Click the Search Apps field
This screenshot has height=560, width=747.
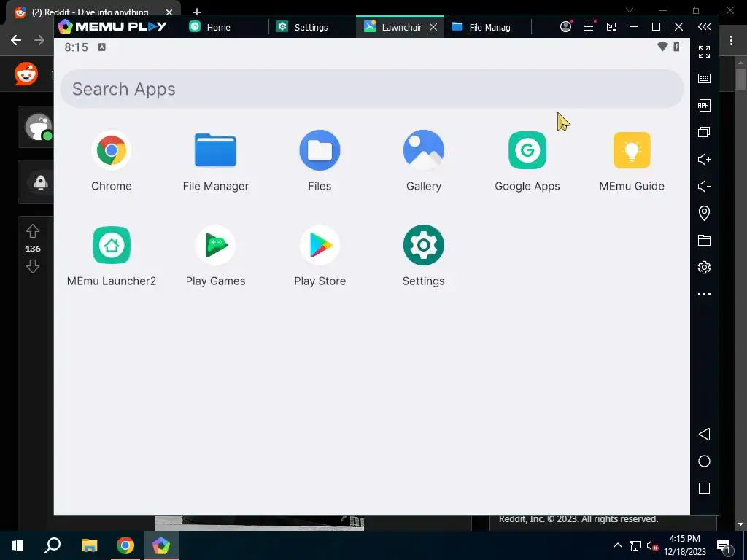tap(372, 89)
